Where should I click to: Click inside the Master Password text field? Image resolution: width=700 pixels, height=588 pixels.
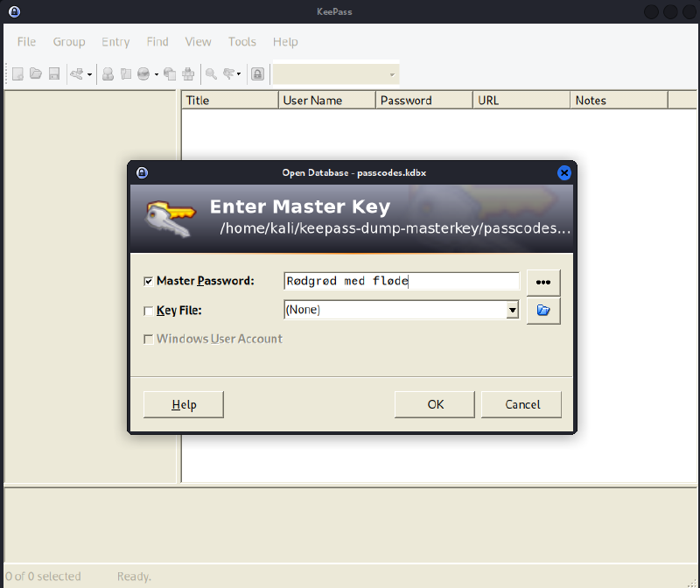402,282
